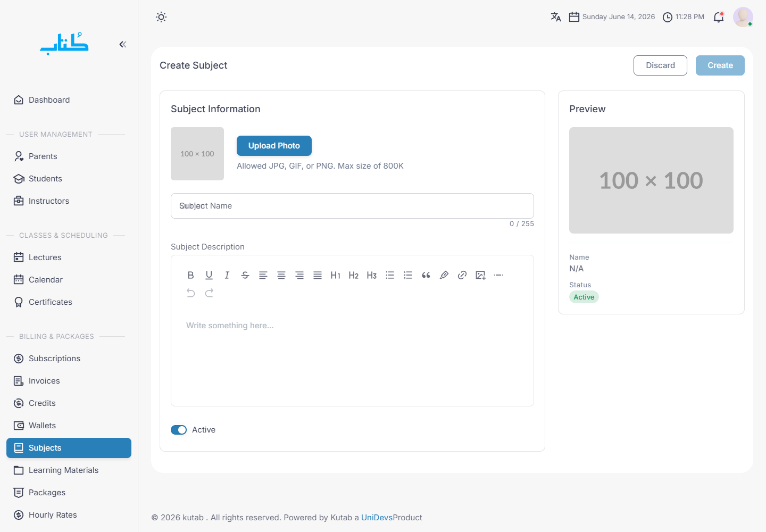The width and height of the screenshot is (766, 532).
Task: Open Learning Materials page
Action: [69, 470]
